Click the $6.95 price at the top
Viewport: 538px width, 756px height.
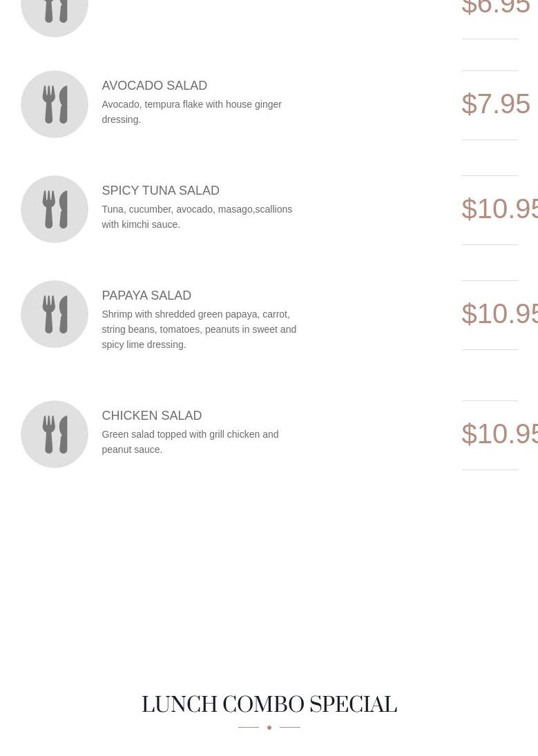[495, 8]
